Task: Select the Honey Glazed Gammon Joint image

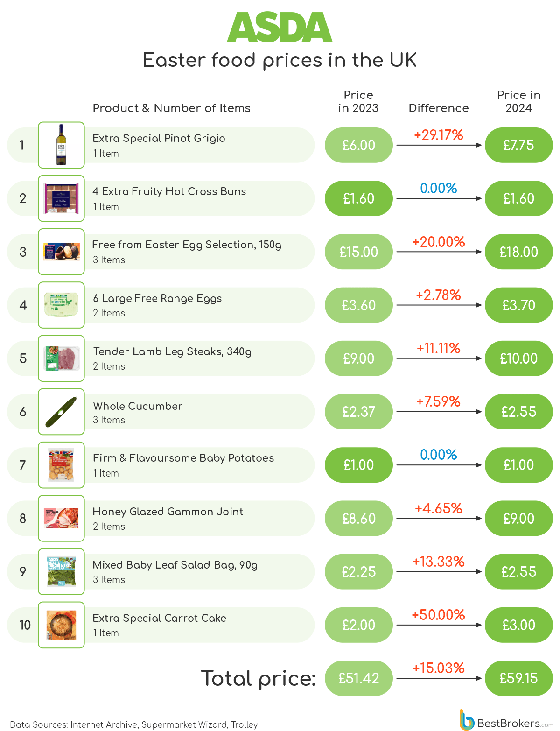Action: tap(61, 518)
